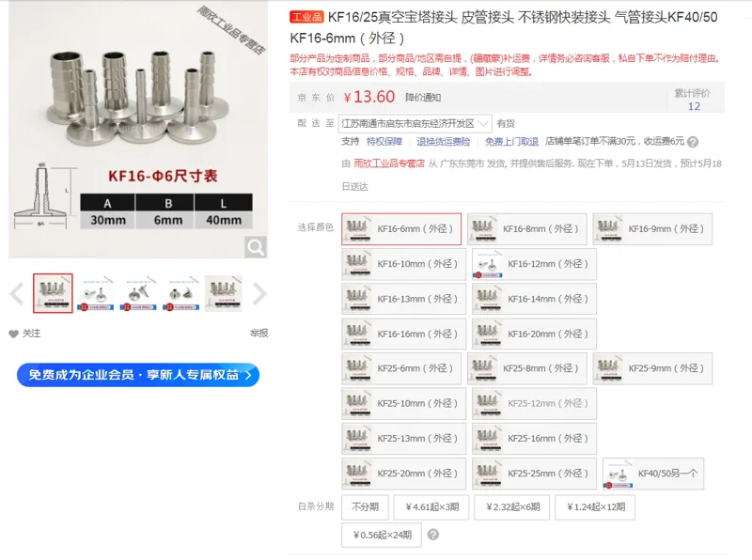
Task: Click the 免费成为企业会员 banner
Action: (138, 375)
